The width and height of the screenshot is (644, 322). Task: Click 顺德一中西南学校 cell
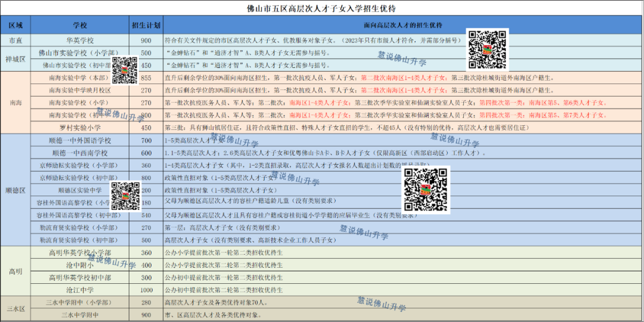pyautogui.click(x=80, y=153)
